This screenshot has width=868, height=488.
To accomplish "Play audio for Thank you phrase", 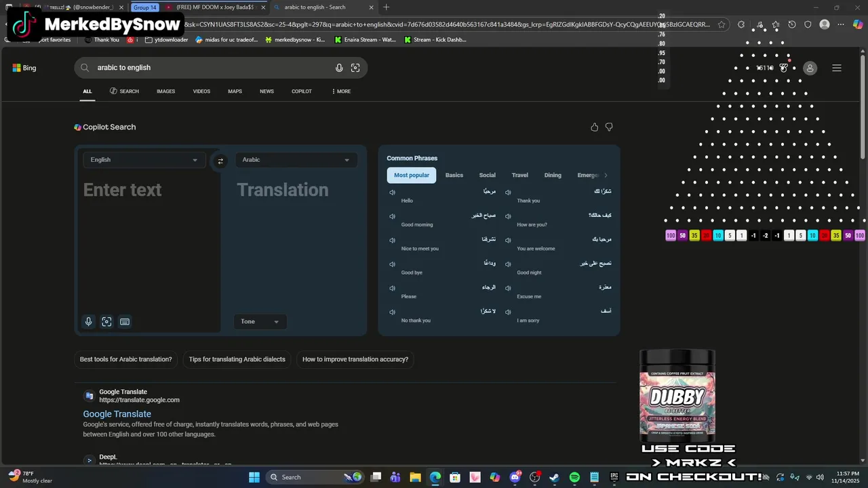I will 508,192.
